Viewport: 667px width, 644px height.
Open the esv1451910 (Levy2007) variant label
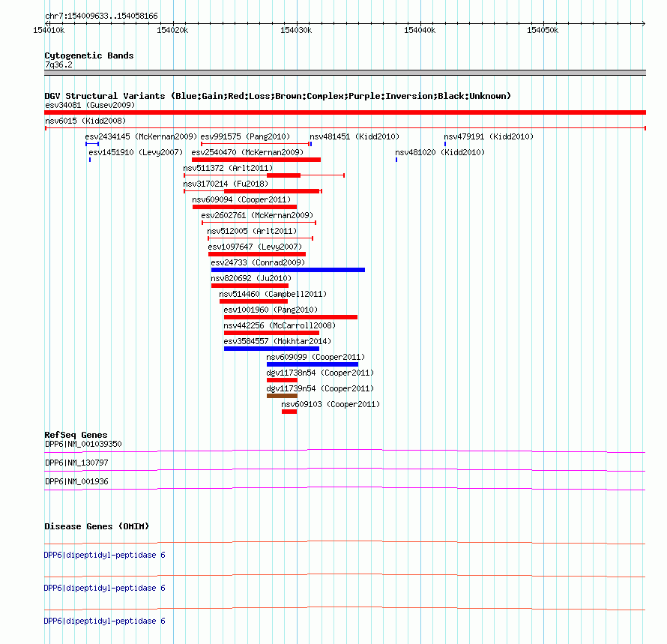point(136,152)
